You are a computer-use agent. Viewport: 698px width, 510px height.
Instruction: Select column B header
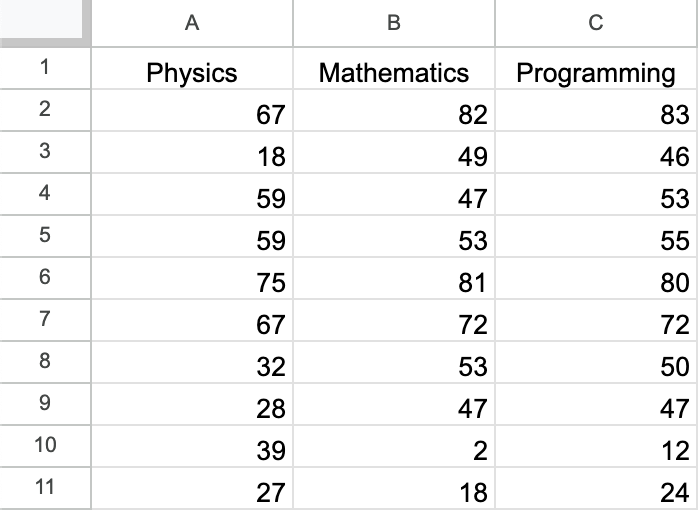pos(394,23)
